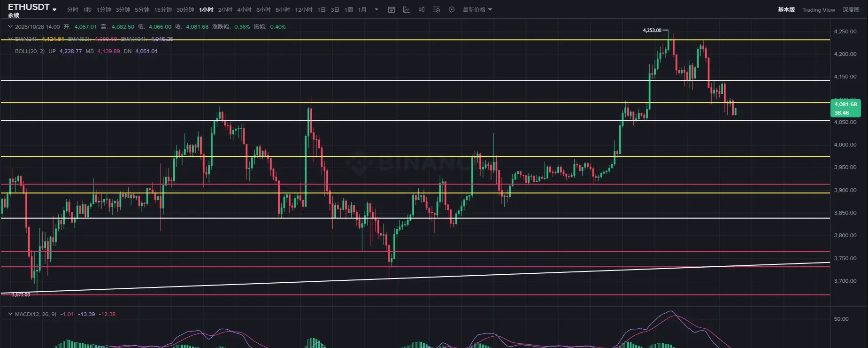The height and width of the screenshot is (348, 868).
Task: Expand the extra time intervals arrow after 1月
Action: point(376,9)
